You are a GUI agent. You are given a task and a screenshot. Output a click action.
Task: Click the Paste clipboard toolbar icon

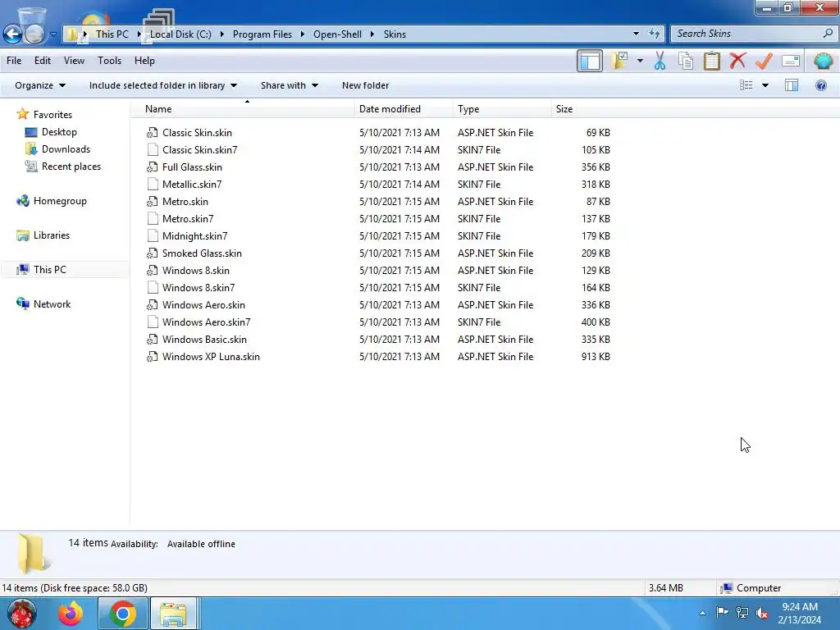pyautogui.click(x=711, y=61)
